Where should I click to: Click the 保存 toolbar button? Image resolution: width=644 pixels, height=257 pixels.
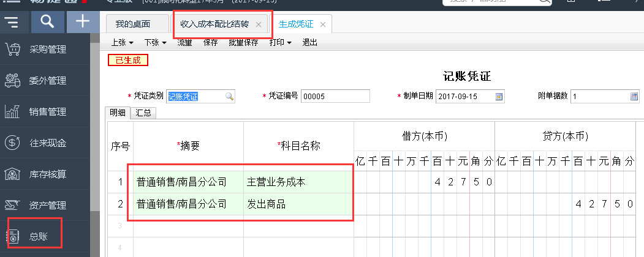click(x=211, y=43)
